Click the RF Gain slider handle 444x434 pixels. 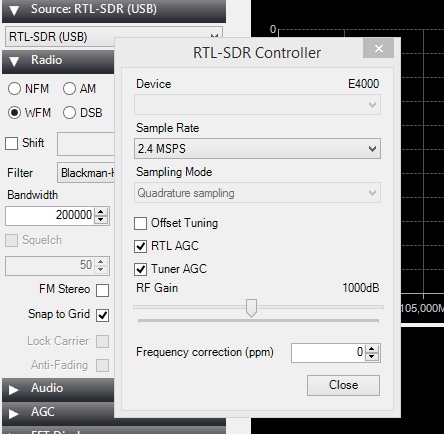(251, 308)
